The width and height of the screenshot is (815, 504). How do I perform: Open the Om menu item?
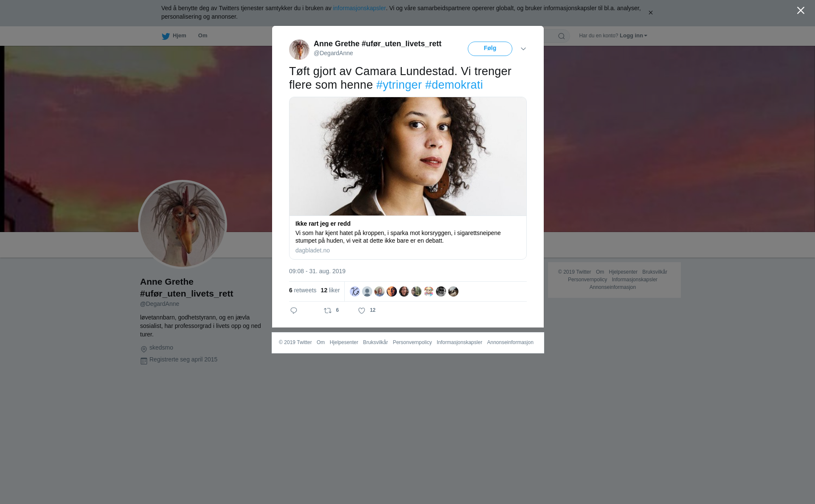tap(203, 36)
